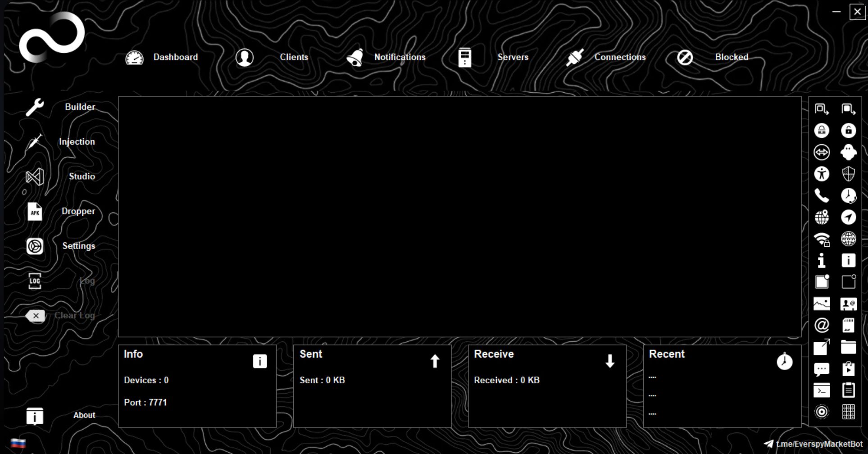868x454 pixels.
Task: Click the clipboard icon in right panel
Action: pyautogui.click(x=849, y=390)
